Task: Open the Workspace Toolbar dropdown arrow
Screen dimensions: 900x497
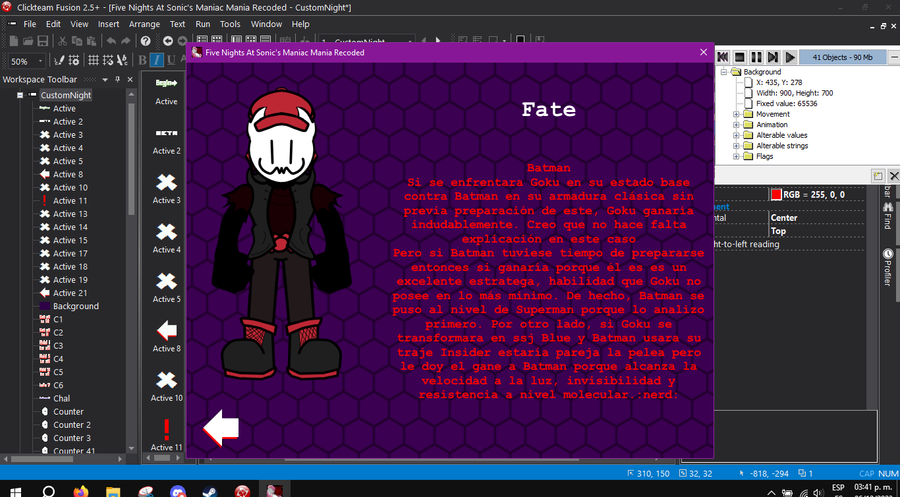Action: tap(105, 80)
